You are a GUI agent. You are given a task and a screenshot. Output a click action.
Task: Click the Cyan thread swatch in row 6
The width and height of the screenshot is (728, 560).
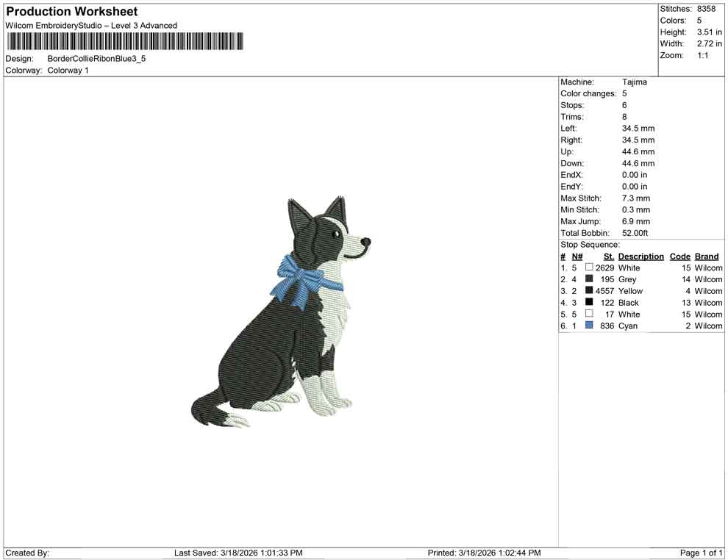point(588,326)
